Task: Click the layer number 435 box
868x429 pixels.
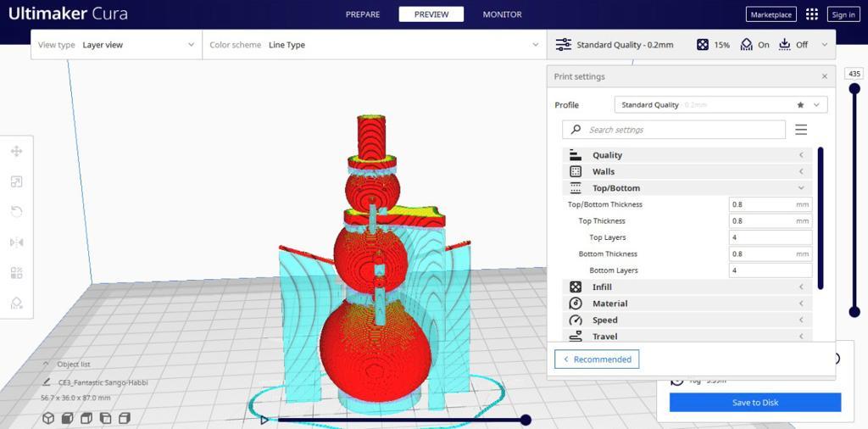Action: [854, 74]
